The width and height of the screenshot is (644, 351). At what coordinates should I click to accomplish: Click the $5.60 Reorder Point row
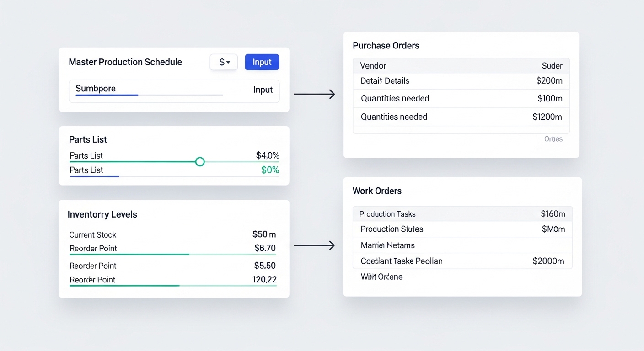tap(172, 266)
